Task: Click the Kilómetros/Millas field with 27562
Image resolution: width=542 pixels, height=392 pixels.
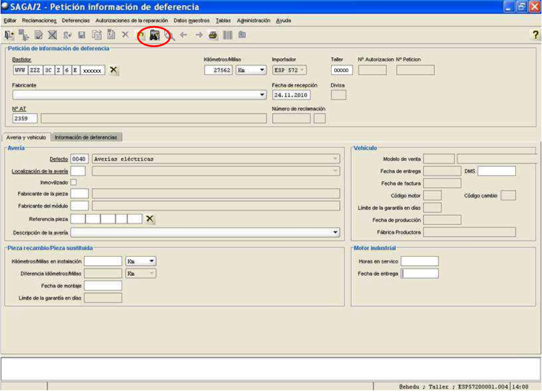Action: click(218, 70)
